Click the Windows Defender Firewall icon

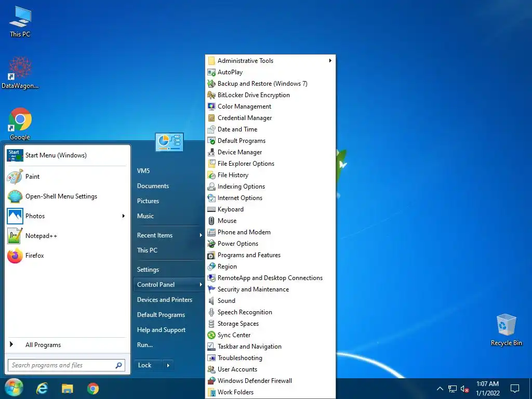point(211,381)
